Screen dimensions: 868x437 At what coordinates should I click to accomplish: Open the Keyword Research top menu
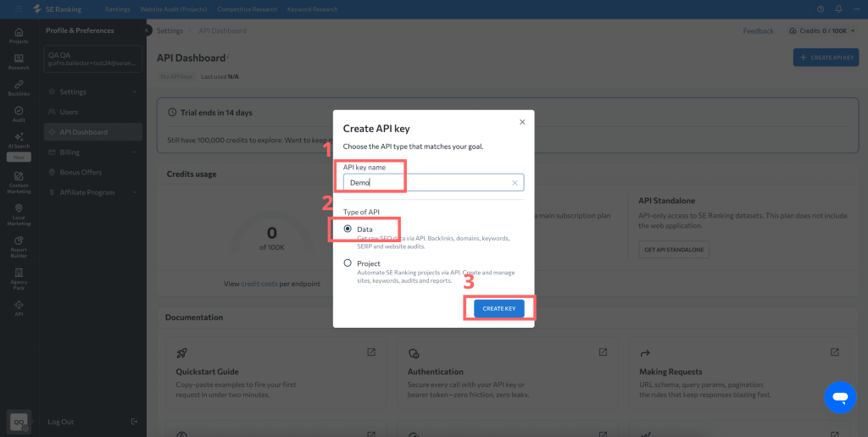pyautogui.click(x=313, y=9)
